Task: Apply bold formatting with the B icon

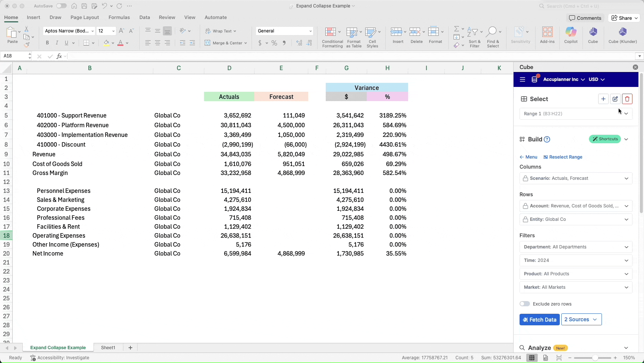Action: click(x=47, y=43)
